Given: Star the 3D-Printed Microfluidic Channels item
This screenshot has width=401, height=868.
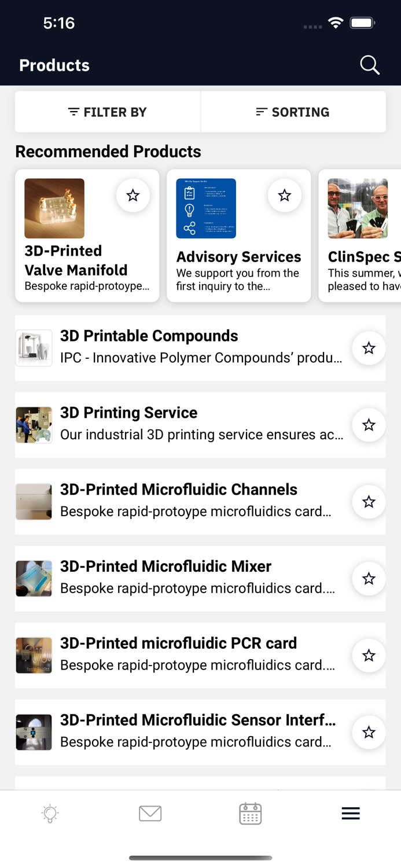Looking at the screenshot, I should (369, 502).
